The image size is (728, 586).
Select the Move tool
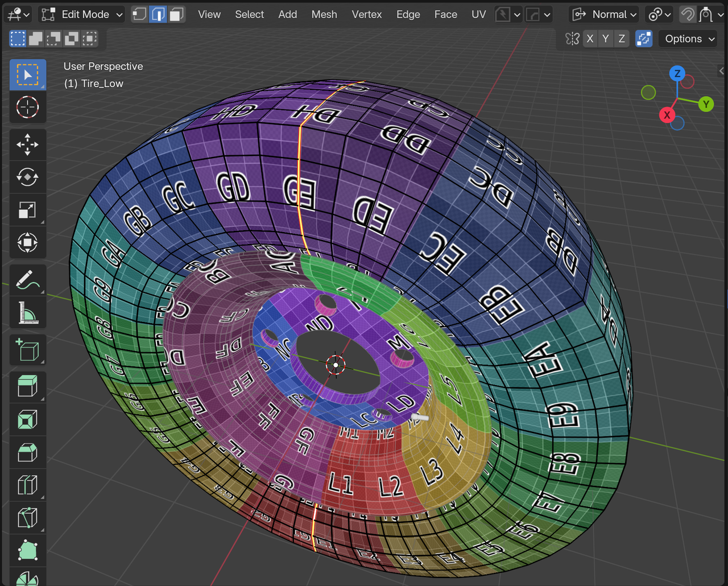[27, 145]
